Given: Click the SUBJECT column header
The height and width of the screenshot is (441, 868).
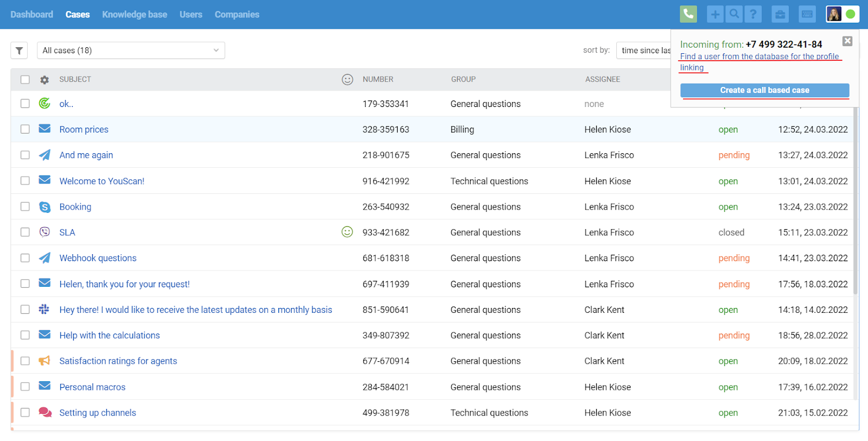Looking at the screenshot, I should click(75, 79).
